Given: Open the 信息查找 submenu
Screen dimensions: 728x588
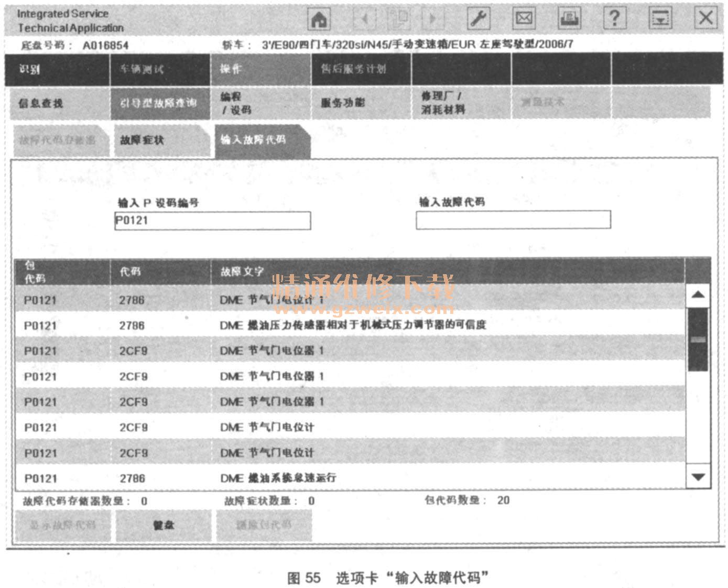Looking at the screenshot, I should [x=60, y=103].
